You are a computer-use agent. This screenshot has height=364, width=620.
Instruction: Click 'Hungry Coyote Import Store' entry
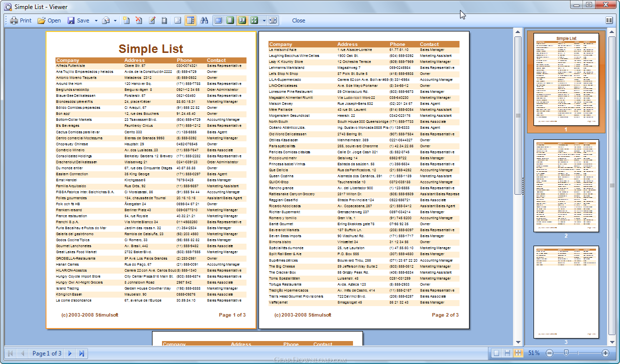[78, 276]
